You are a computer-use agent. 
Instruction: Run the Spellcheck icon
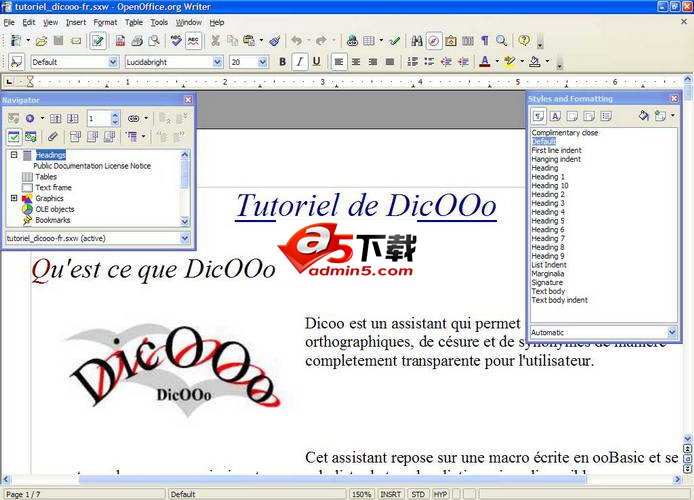point(176,41)
